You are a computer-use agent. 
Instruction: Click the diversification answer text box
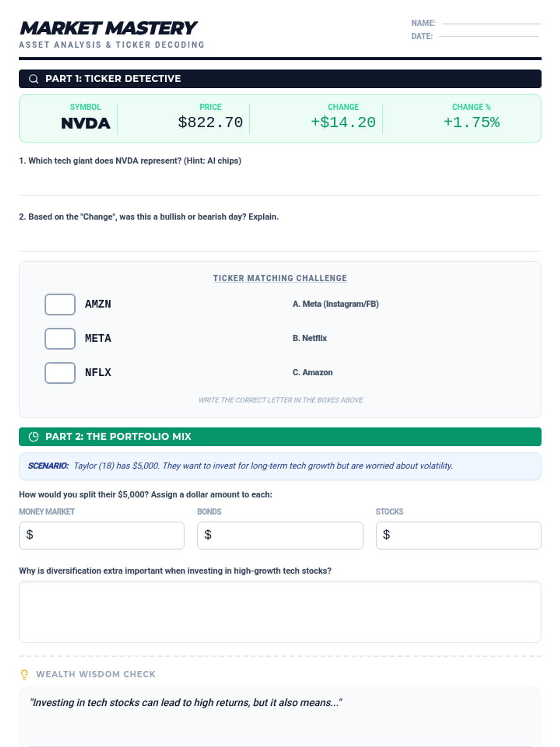click(x=280, y=612)
